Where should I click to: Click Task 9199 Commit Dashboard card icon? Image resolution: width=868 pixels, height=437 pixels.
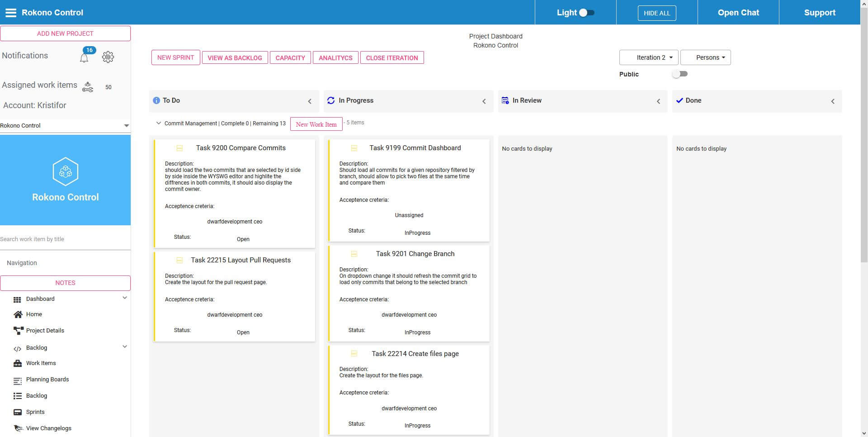(354, 148)
